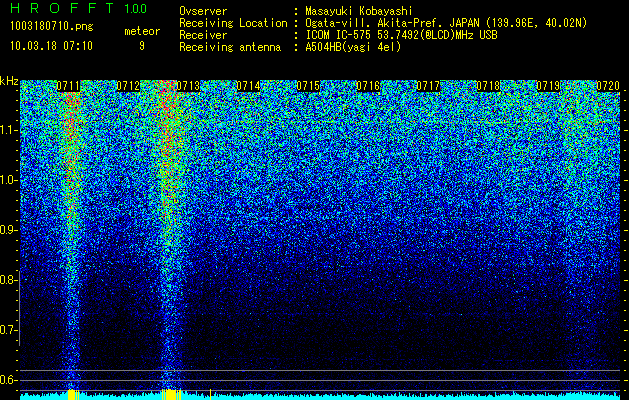This screenshot has width=629, height=400.
Task: Click the 0713 time marker
Action: coord(188,86)
